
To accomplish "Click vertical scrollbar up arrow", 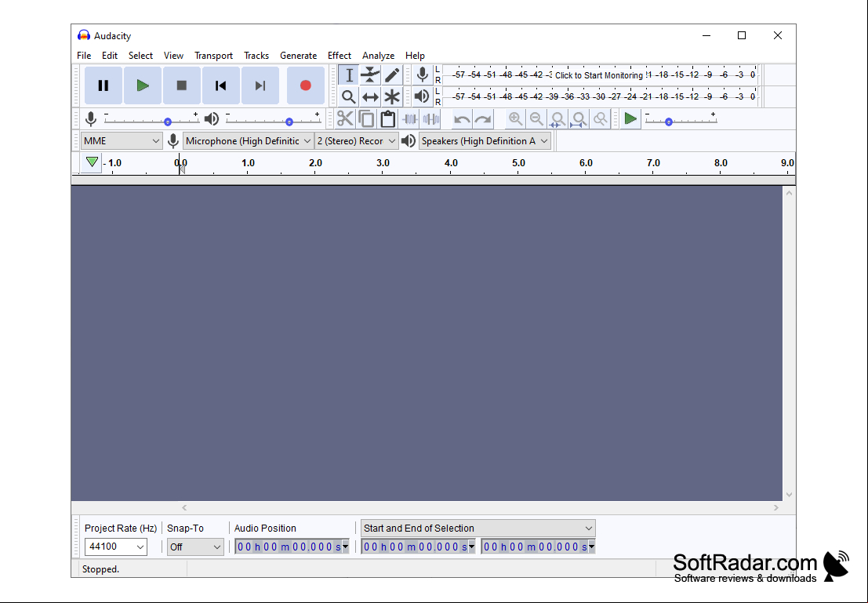I will click(789, 193).
